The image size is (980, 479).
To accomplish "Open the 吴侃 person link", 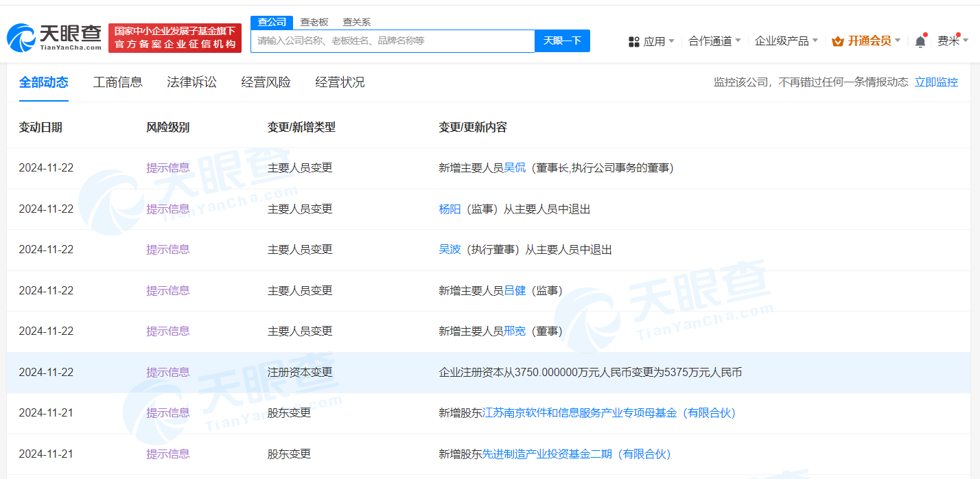I will pos(515,168).
